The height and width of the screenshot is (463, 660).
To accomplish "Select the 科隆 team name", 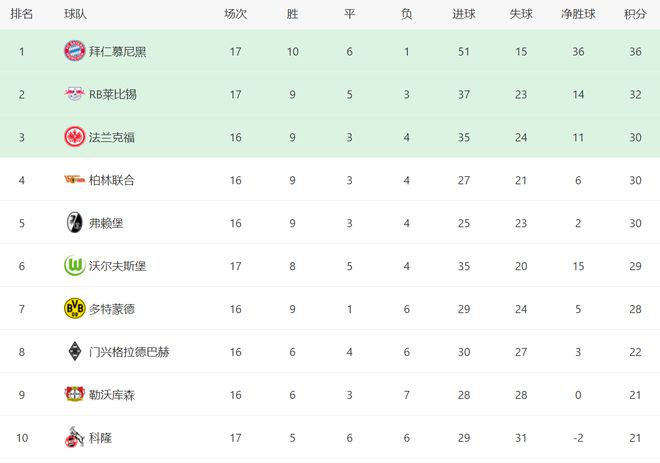I will click(100, 438).
